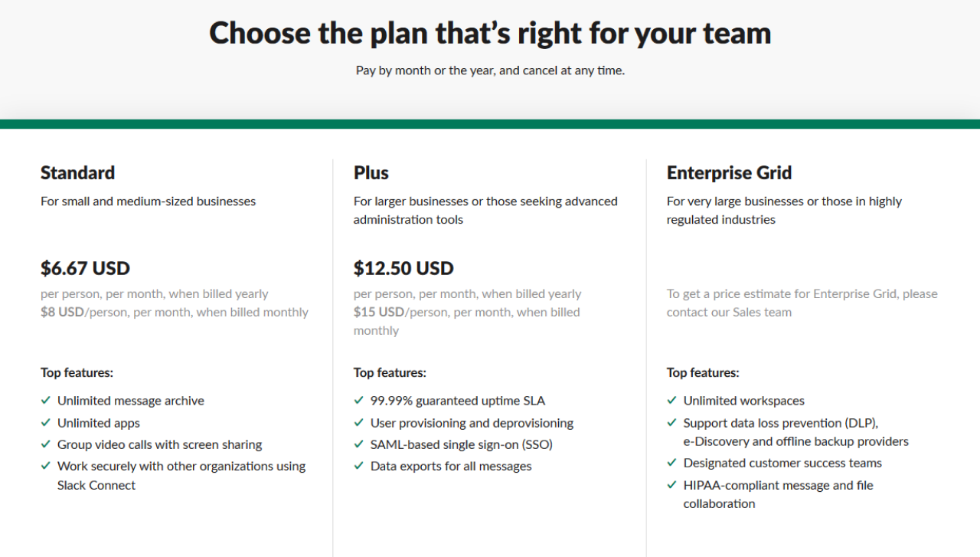Select the Plus plan heading

coord(371,172)
